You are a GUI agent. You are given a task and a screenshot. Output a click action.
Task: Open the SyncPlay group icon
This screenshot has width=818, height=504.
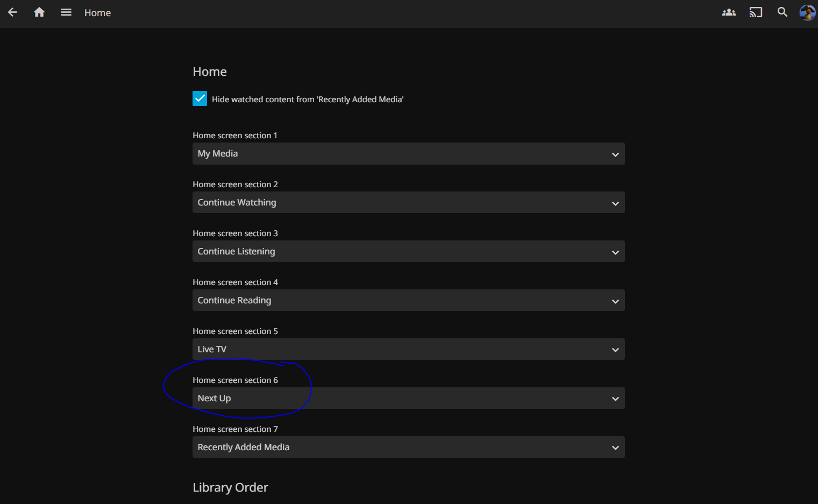pos(729,12)
